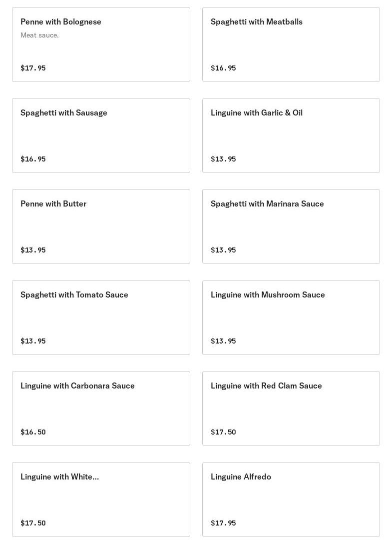Click the $17.50 price for Red Clam Sauce
The image size is (392, 542).
coord(223,432)
